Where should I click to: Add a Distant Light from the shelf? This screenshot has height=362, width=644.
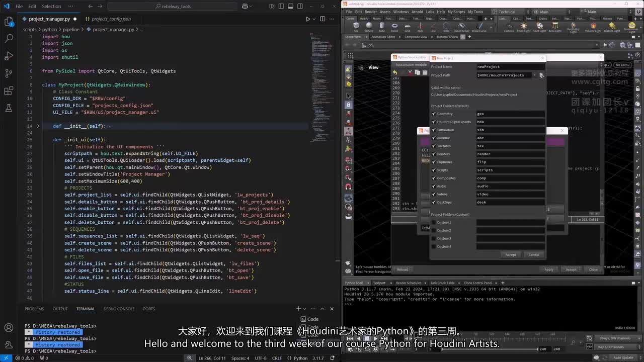[x=612, y=27]
